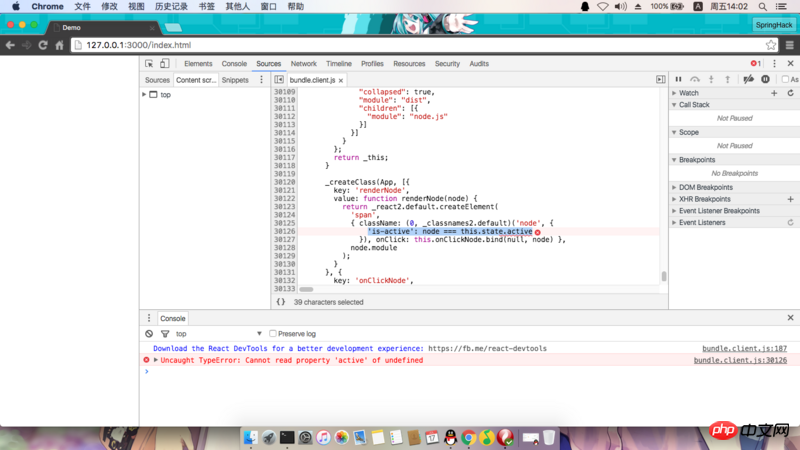The image size is (800, 450).
Task: Expand the top tree node
Action: (145, 95)
